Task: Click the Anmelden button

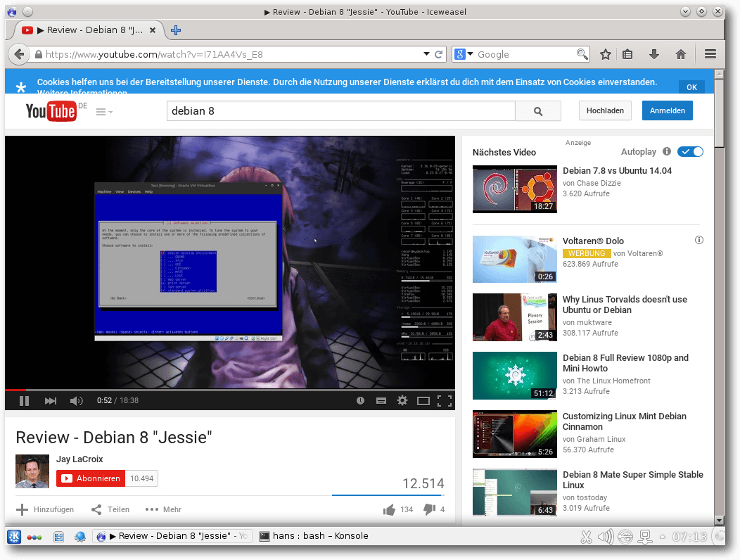Action: click(668, 110)
